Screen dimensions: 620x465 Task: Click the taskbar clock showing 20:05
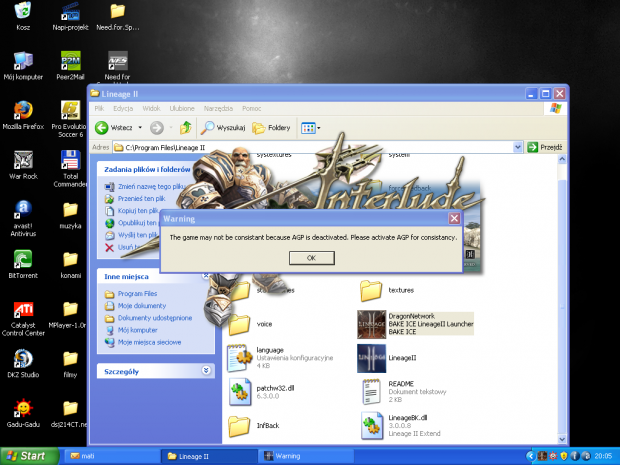point(603,456)
